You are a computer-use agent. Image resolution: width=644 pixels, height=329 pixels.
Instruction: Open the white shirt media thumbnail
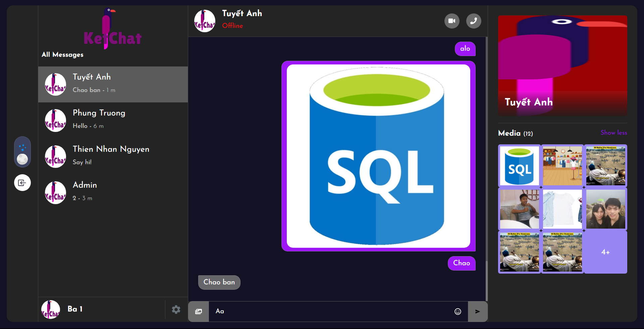(x=562, y=209)
